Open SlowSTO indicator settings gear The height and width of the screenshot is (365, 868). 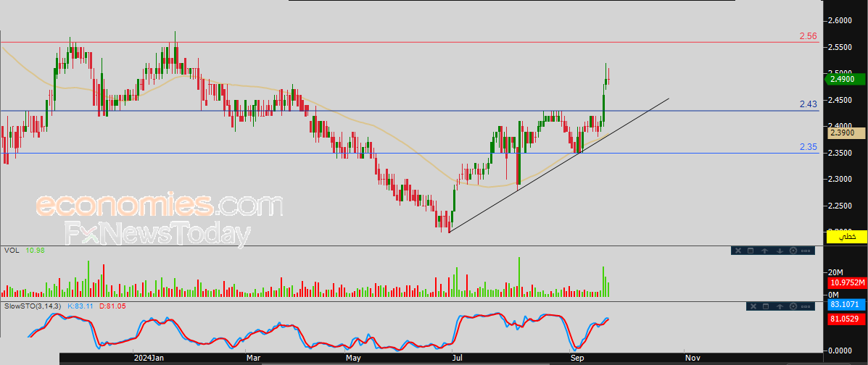tap(794, 306)
